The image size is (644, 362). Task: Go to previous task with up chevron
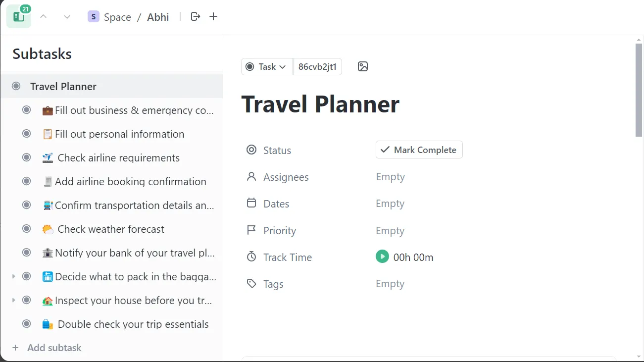click(x=44, y=17)
